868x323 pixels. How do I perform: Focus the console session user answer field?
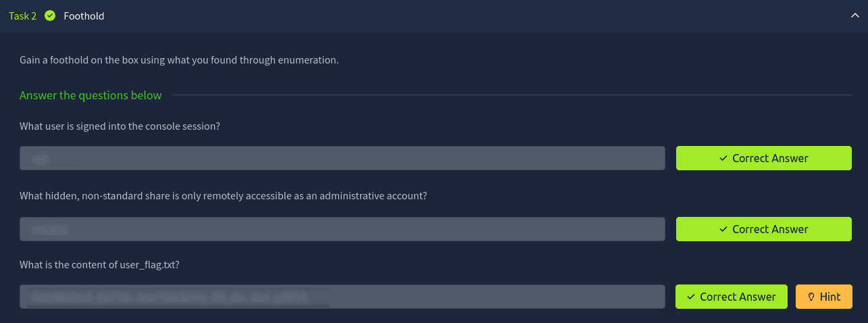point(342,158)
